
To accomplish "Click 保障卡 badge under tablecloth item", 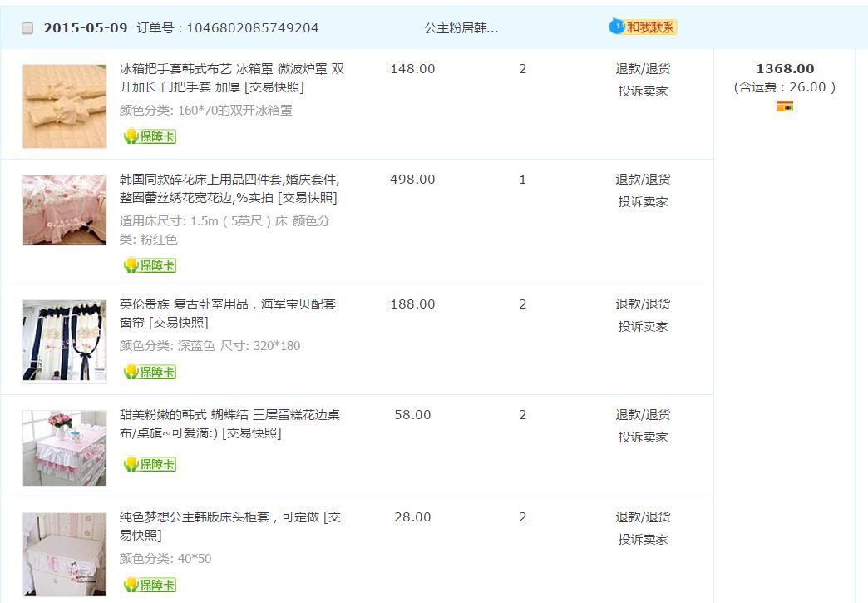I will point(150,464).
